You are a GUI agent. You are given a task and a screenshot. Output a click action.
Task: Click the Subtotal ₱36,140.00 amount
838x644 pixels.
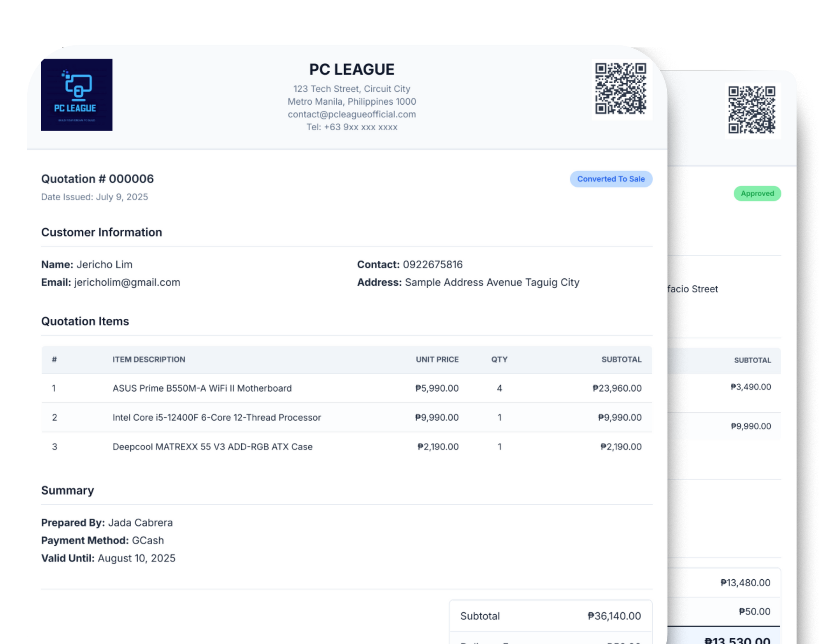click(x=614, y=616)
